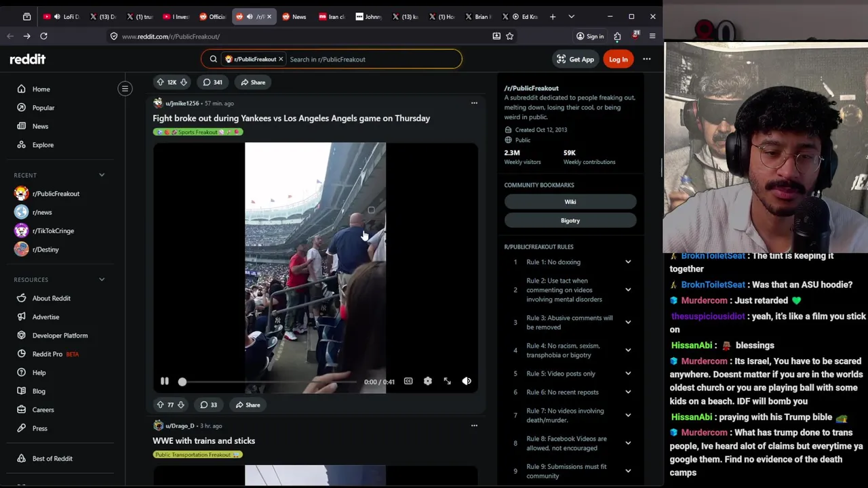Viewport: 868px width, 488px height.
Task: Open the Yankees vs Angels fight post title
Action: tap(291, 118)
